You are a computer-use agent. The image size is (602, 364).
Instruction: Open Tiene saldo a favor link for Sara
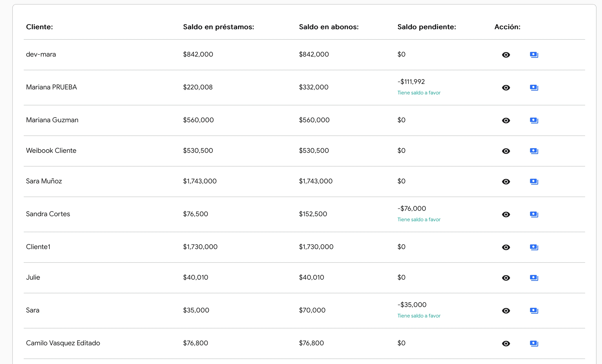pos(419,316)
